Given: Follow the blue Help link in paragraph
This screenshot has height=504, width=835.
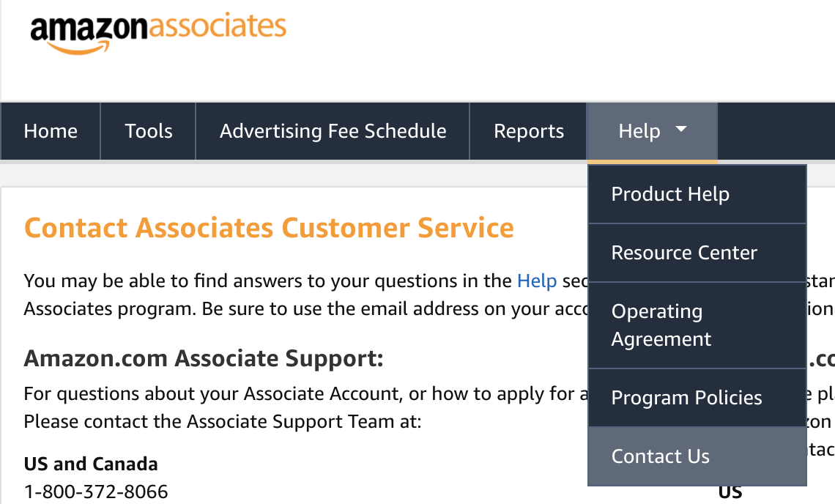Looking at the screenshot, I should 537,281.
